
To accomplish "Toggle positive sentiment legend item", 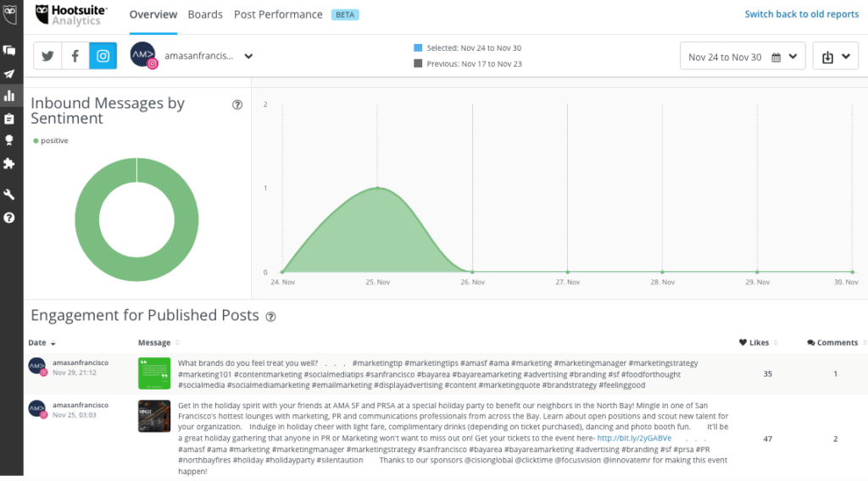I will click(x=51, y=141).
